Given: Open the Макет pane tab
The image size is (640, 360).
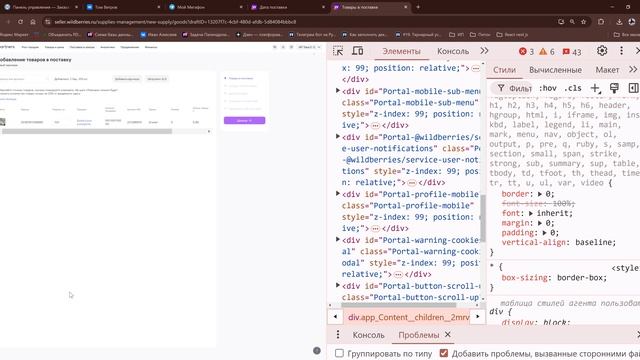Looking at the screenshot, I should pos(607,70).
